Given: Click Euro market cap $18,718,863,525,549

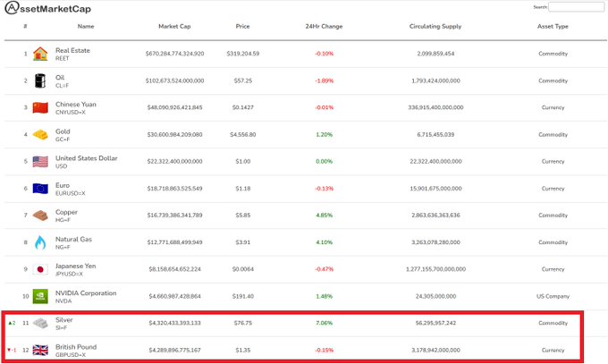Looking at the screenshot, I should click(175, 189).
